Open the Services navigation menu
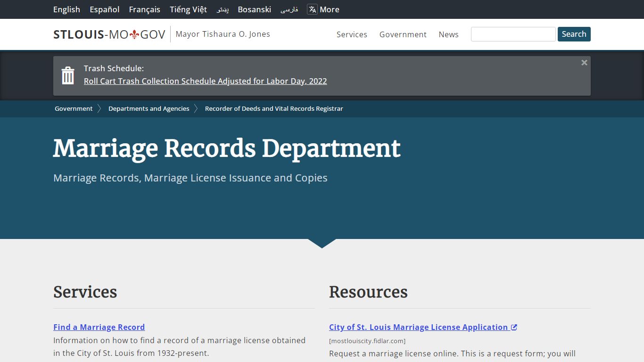 pyautogui.click(x=352, y=34)
